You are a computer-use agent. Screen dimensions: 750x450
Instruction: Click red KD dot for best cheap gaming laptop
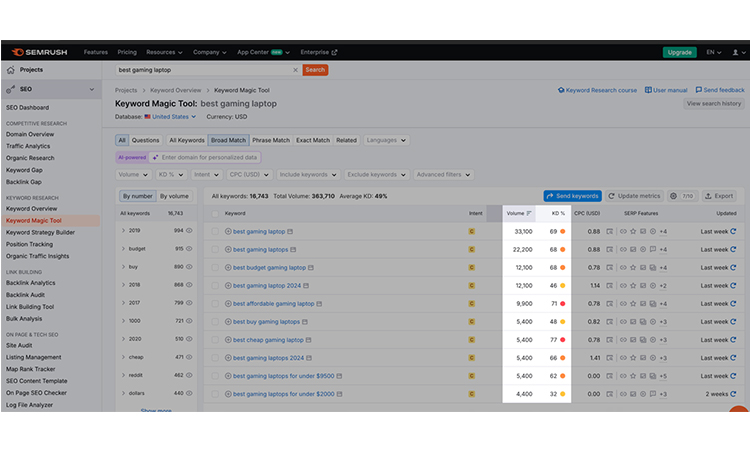point(562,340)
